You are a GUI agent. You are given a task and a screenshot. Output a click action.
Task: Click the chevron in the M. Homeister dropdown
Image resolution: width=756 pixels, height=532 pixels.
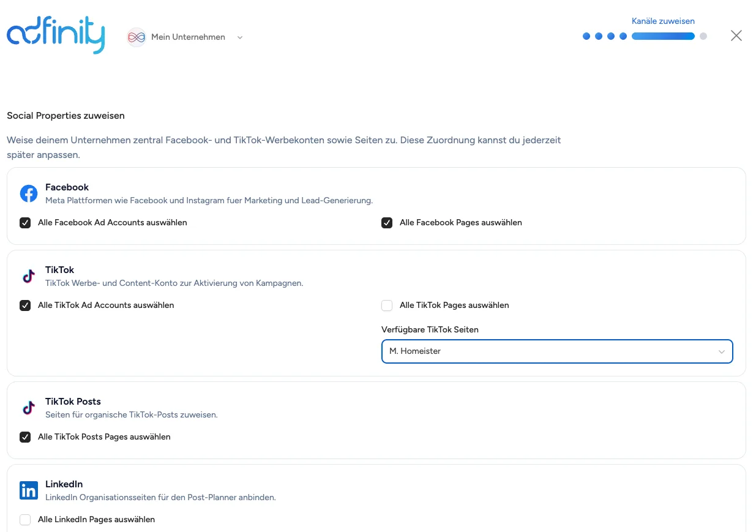coord(722,351)
